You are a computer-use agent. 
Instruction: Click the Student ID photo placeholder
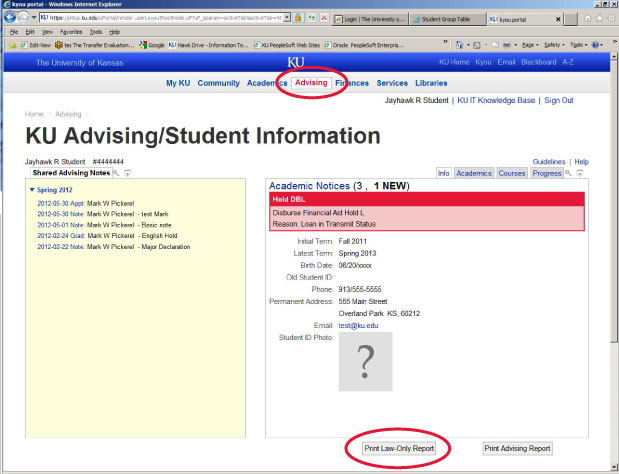(366, 362)
